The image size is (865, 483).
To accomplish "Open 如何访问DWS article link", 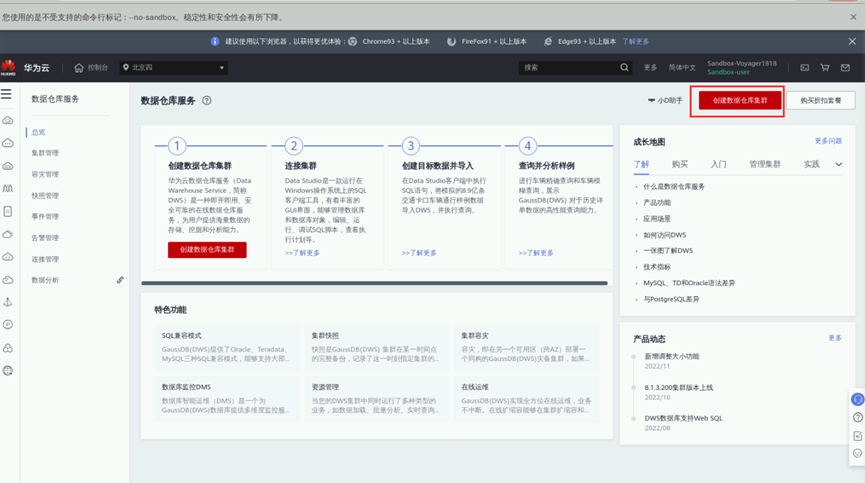I will 664,235.
